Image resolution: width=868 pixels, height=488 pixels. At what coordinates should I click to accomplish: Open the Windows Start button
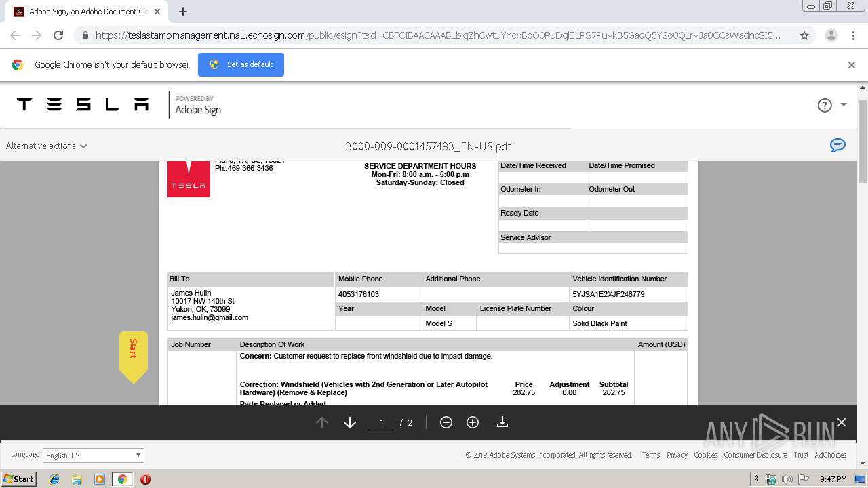(18, 479)
